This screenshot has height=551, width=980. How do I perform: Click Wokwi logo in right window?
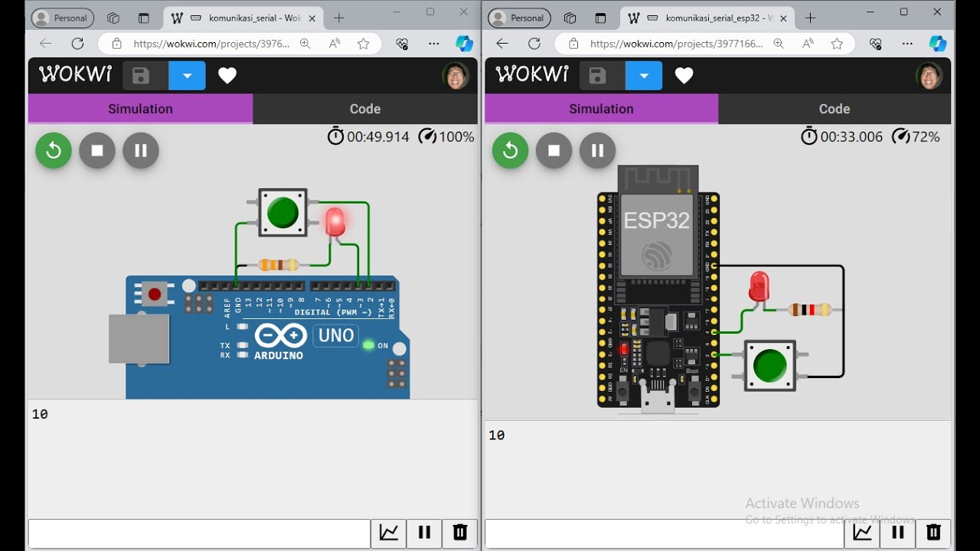point(532,74)
